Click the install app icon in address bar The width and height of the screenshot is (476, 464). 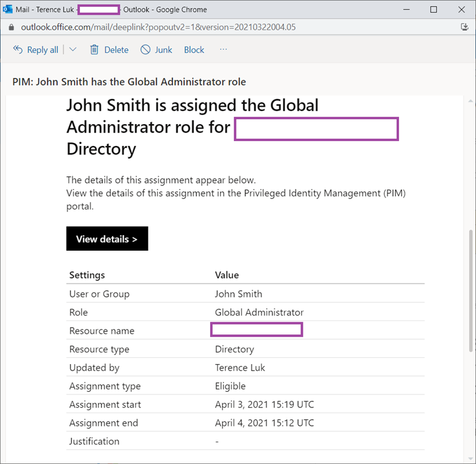pyautogui.click(x=464, y=27)
